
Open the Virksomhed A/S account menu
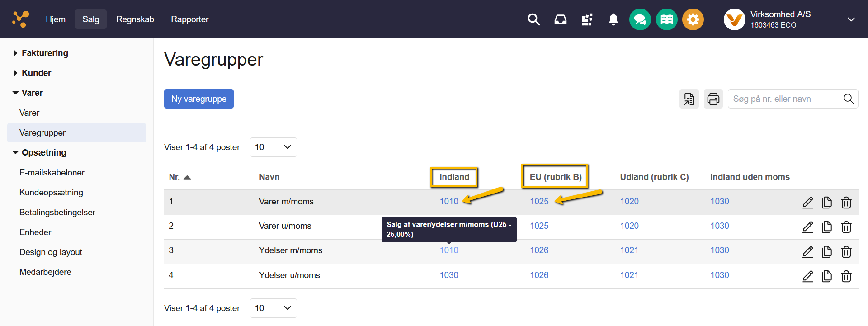coord(789,19)
